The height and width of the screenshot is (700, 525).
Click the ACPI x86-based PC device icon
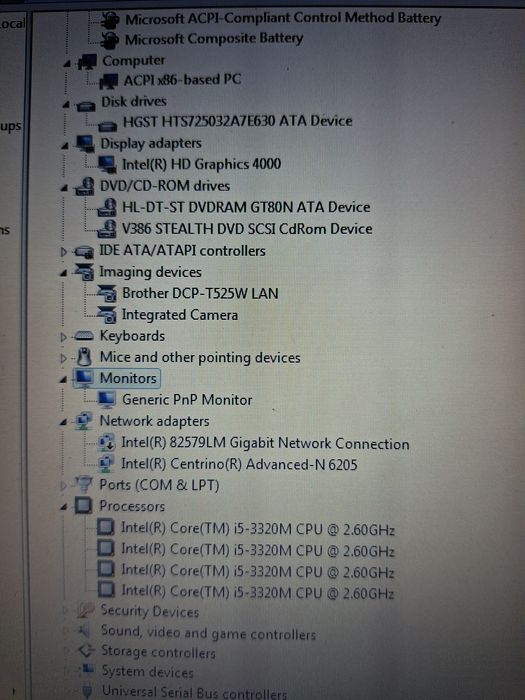coord(108,81)
